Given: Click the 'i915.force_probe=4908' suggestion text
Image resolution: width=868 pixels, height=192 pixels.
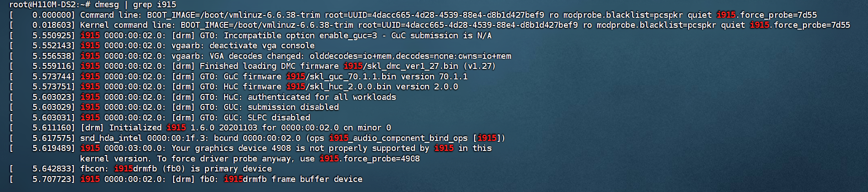Looking at the screenshot, I should coord(369,159).
